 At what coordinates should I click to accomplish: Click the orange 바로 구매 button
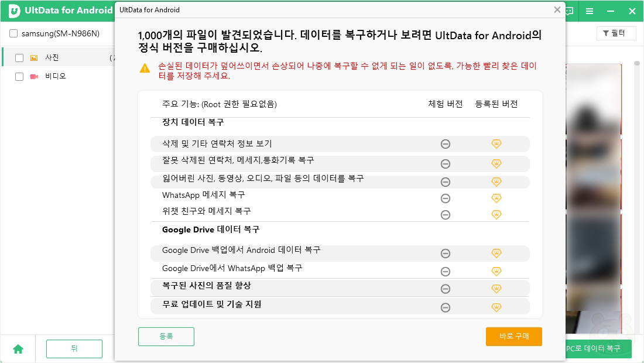pos(514,336)
